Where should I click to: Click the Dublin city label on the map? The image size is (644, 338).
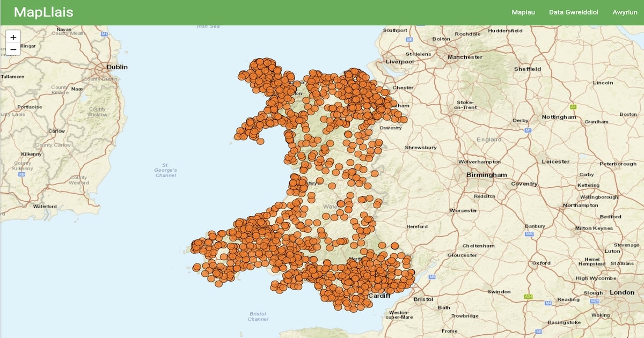pyautogui.click(x=117, y=67)
